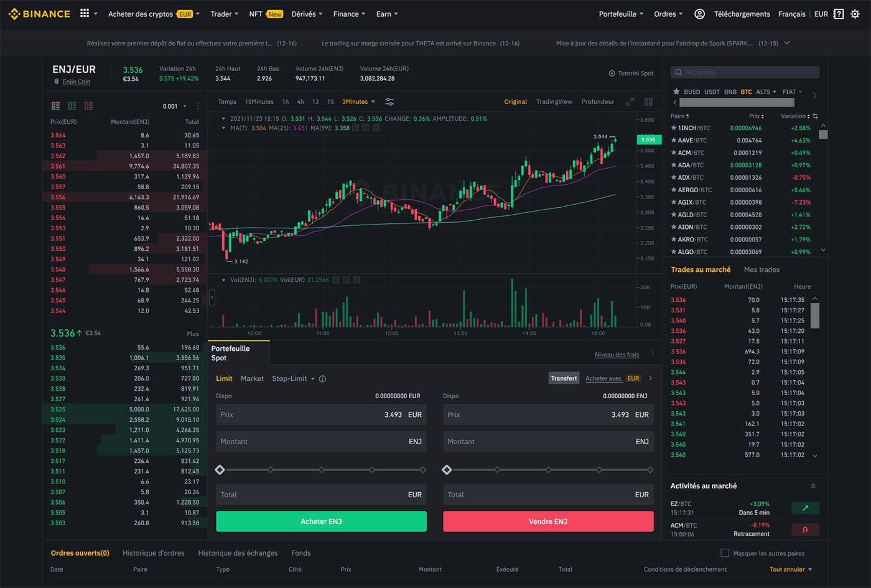The height and width of the screenshot is (588, 871).
Task: Expand the announcements ticker chevron
Action: (x=787, y=43)
